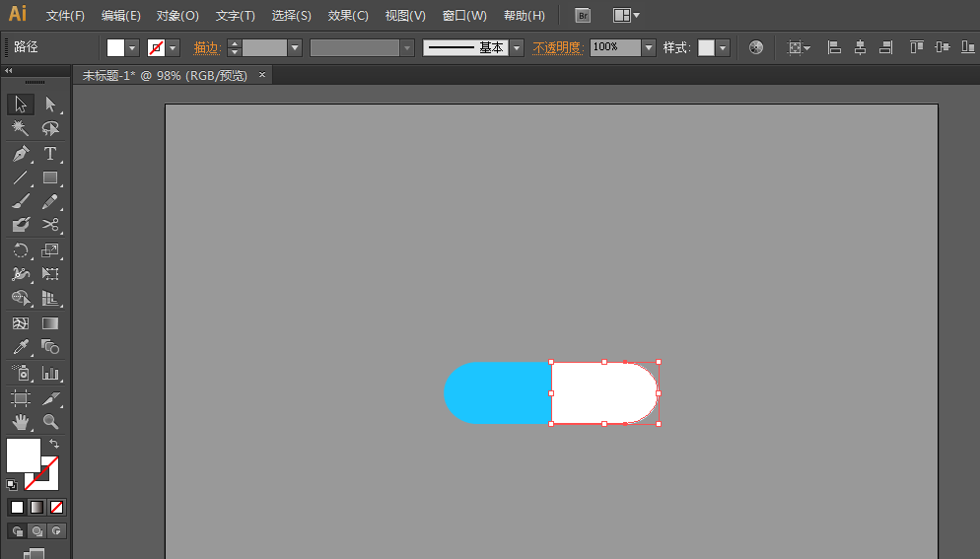980x559 pixels.
Task: Set Color mode below fill swatch
Action: pyautogui.click(x=17, y=507)
